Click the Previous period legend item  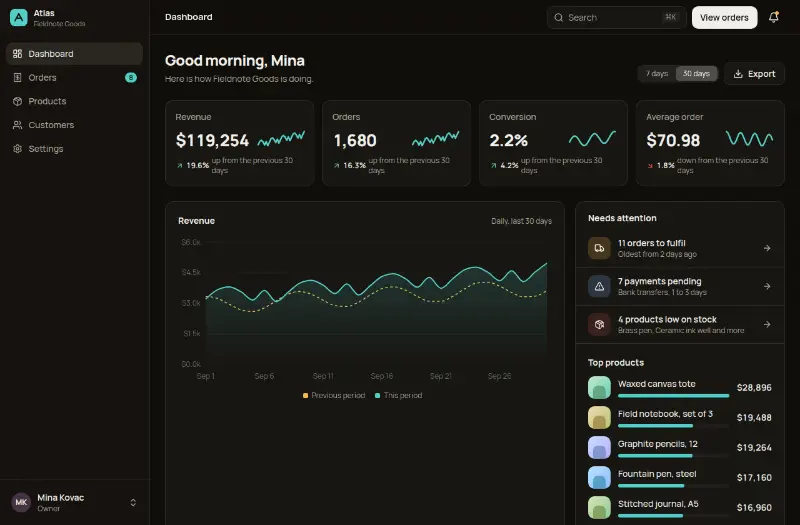pyautogui.click(x=334, y=395)
